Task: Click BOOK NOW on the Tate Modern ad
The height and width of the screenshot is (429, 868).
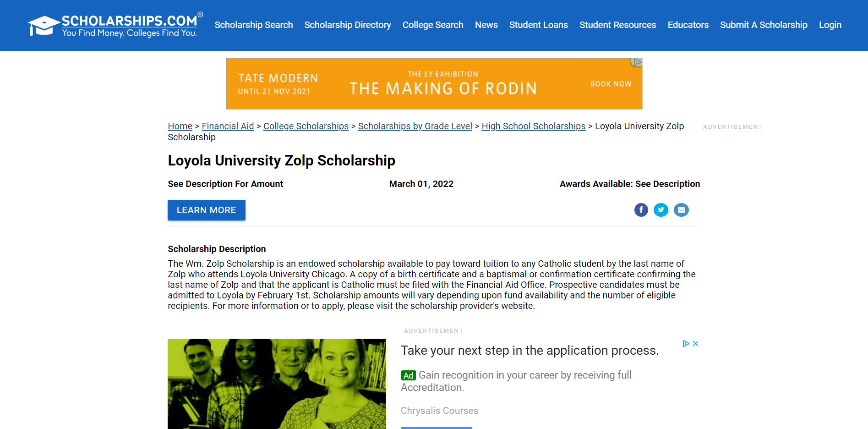Action: [611, 83]
